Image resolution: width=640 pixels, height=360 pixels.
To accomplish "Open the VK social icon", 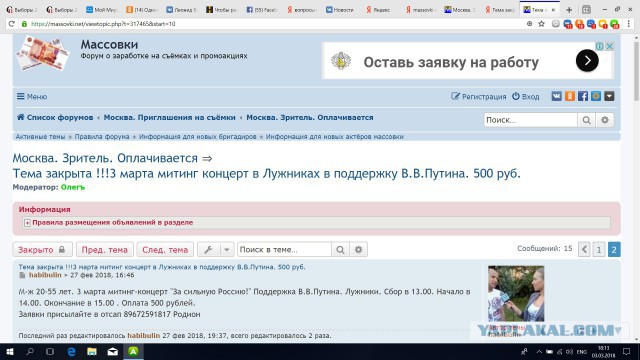I will click(556, 96).
